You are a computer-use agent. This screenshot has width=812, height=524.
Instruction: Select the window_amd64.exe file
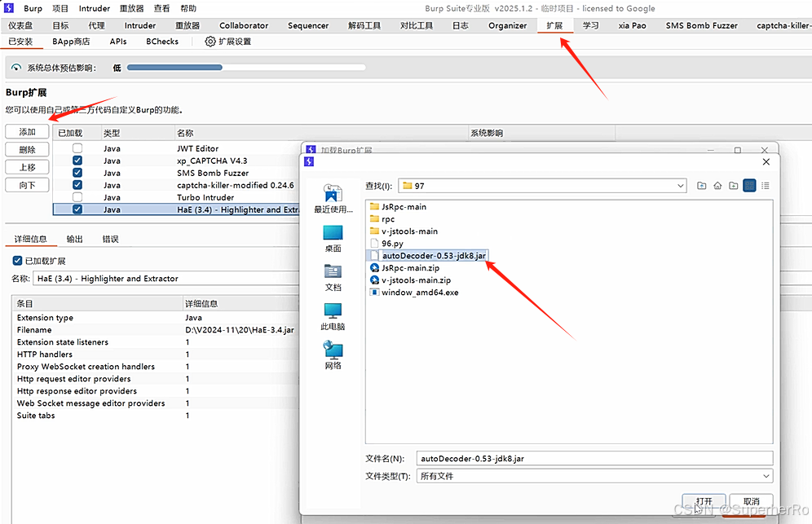coord(414,293)
